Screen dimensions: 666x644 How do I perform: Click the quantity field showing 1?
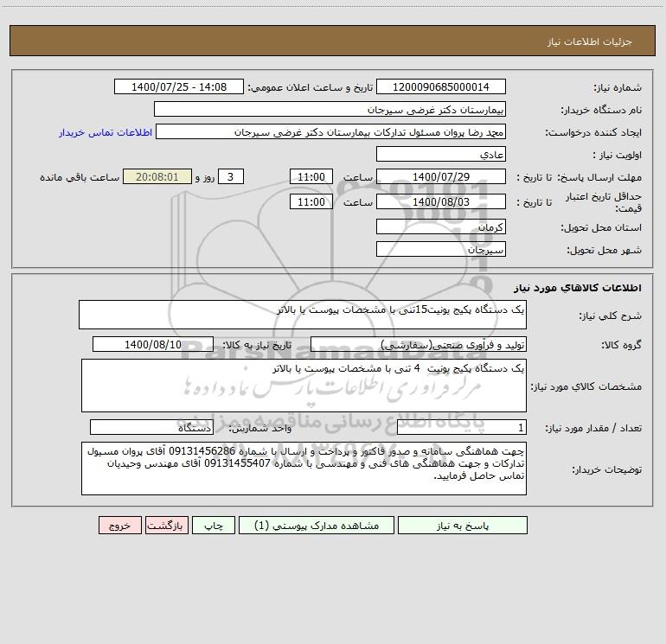[462, 427]
